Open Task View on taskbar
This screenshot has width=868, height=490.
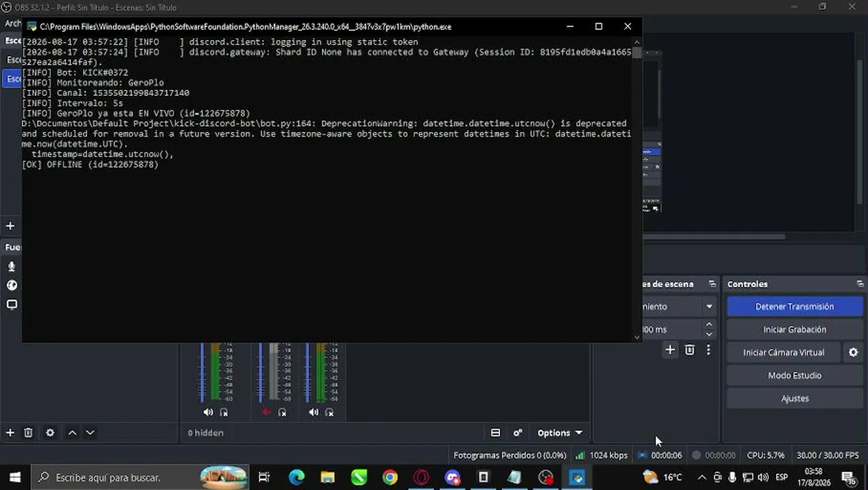click(x=264, y=478)
